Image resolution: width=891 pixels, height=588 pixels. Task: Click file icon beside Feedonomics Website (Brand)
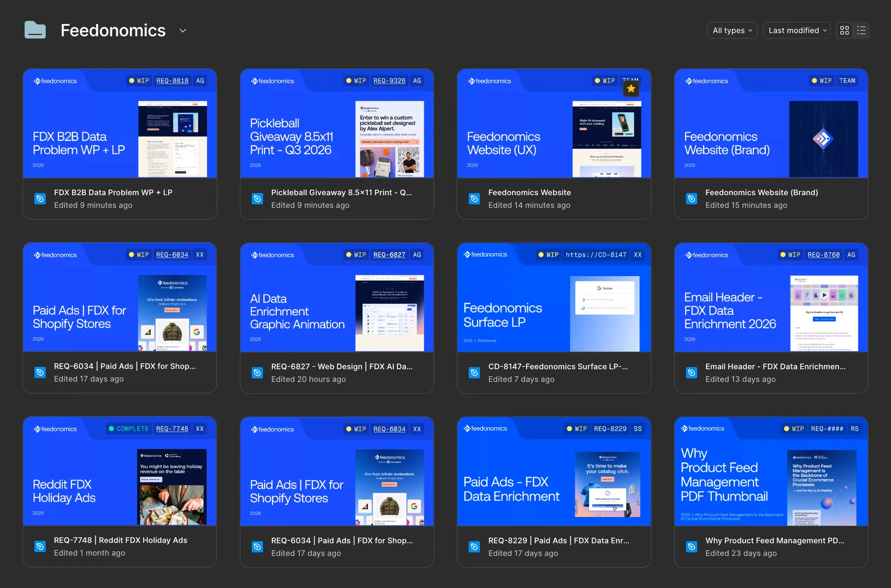pos(691,199)
